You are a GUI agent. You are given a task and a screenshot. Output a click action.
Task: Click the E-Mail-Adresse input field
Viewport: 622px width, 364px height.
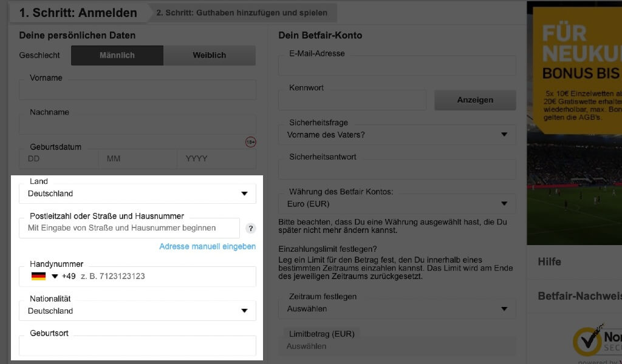397,66
